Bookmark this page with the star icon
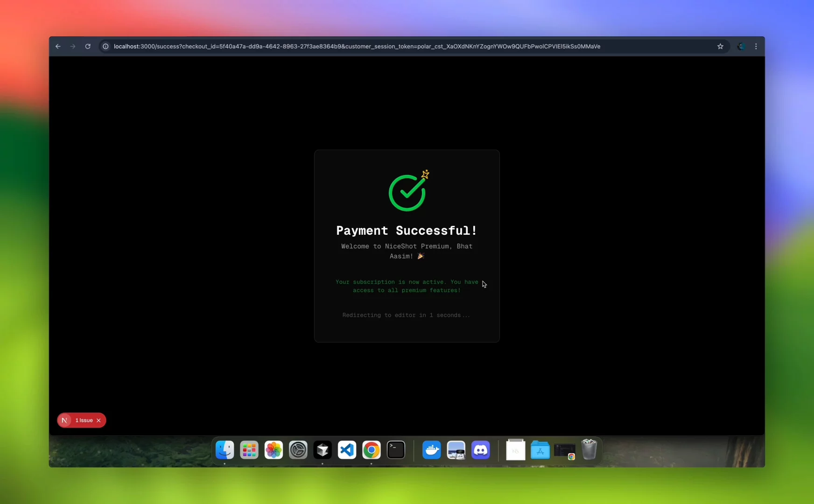The height and width of the screenshot is (504, 814). click(720, 46)
